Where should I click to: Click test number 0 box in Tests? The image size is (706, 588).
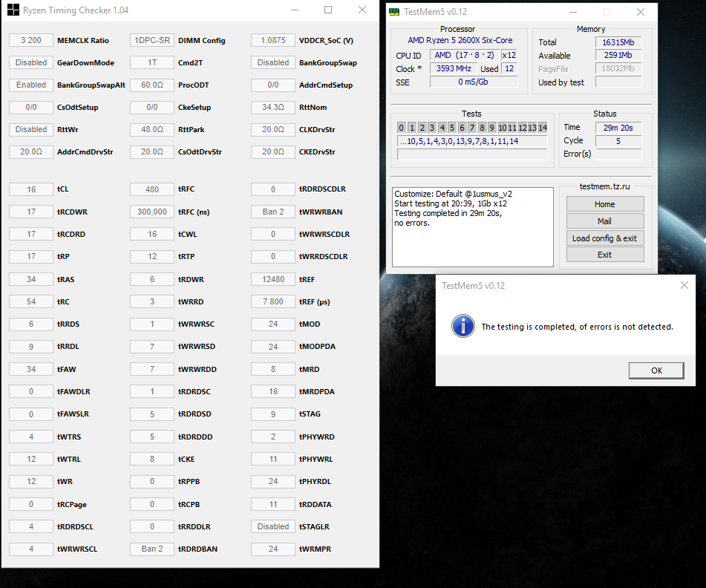(402, 128)
